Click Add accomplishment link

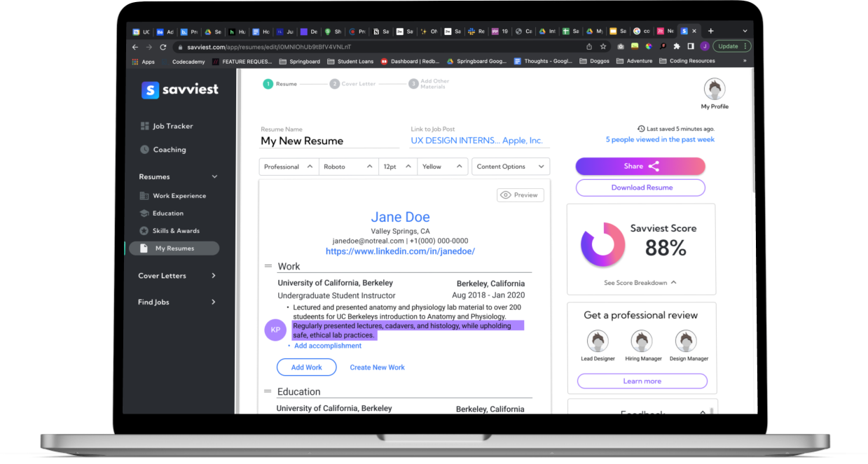328,346
